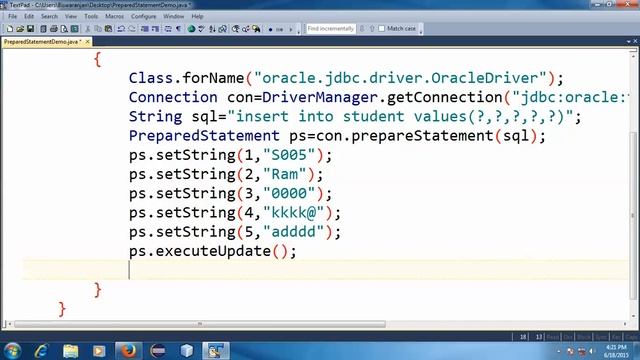Save the file with floppy disk icon
This screenshot has height=360, width=640.
pos(31,29)
